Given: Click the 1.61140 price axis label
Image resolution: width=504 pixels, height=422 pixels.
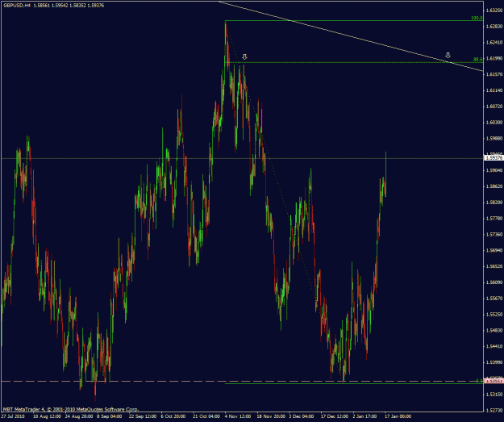Looking at the screenshot, I should [494, 90].
